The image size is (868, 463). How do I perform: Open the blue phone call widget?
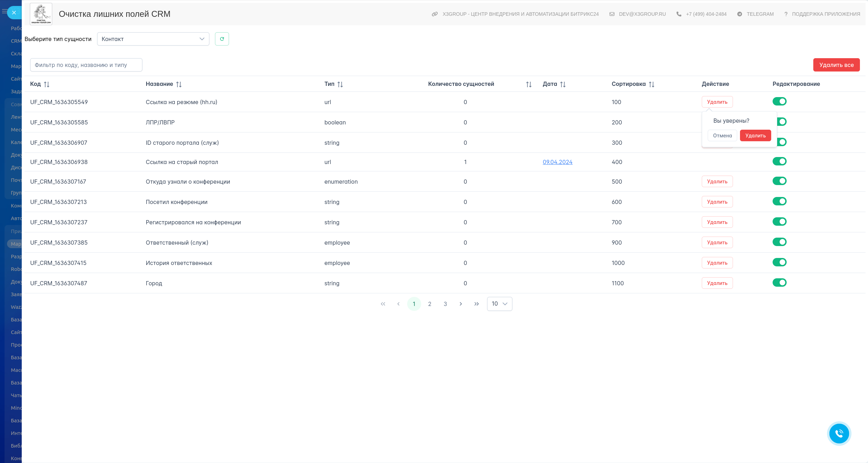(x=839, y=434)
